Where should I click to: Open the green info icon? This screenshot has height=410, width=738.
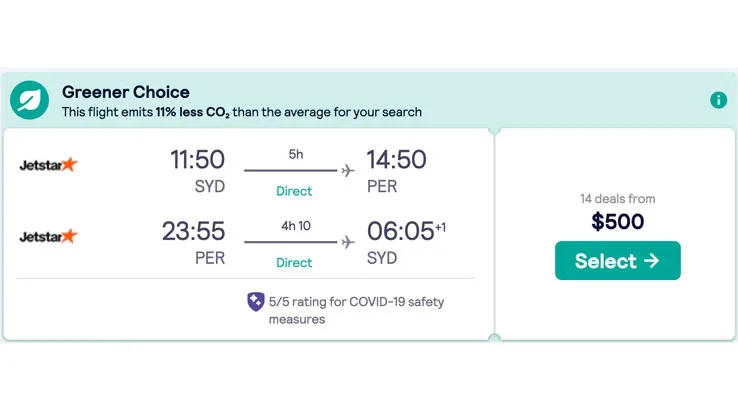(718, 100)
